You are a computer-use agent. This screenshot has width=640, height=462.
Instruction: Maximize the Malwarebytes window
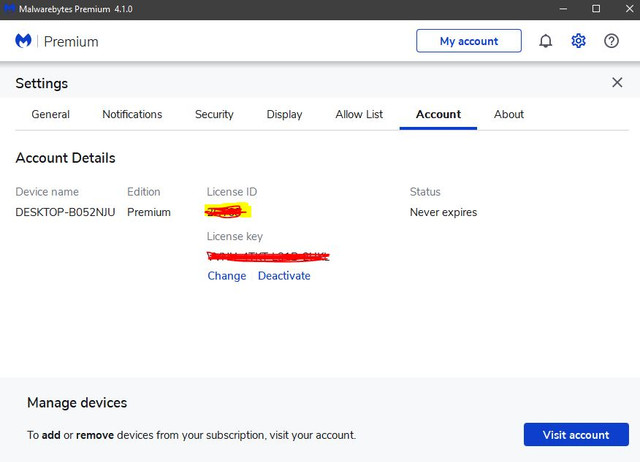pyautogui.click(x=596, y=9)
